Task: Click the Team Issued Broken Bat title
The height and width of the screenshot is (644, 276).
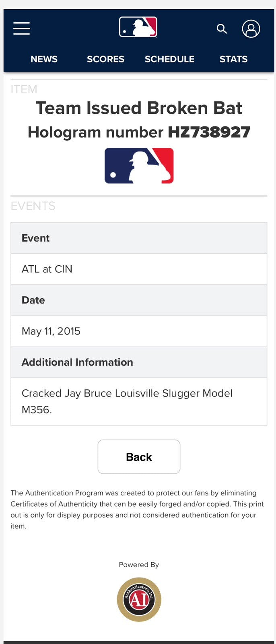Action: click(139, 108)
